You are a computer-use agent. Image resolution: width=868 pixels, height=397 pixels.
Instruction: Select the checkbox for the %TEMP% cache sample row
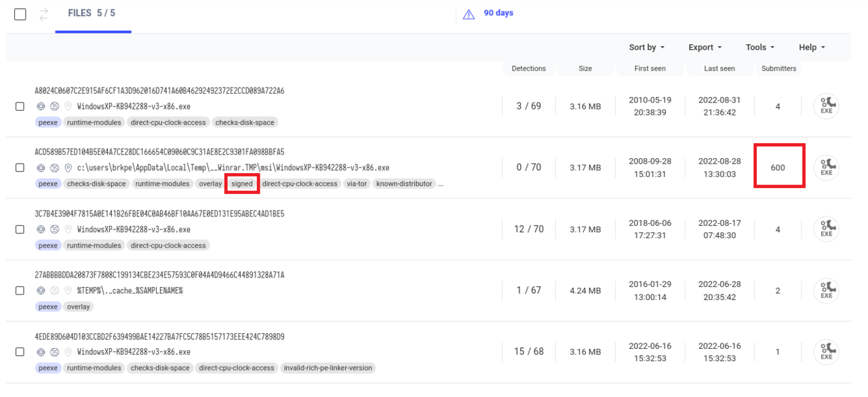[x=20, y=290]
